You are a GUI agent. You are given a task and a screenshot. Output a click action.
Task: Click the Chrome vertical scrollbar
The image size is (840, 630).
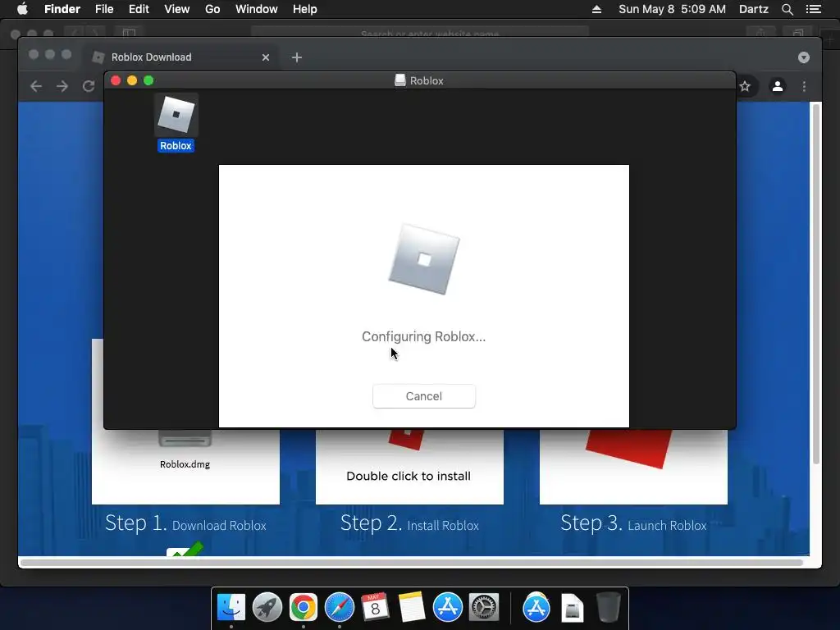point(816,284)
